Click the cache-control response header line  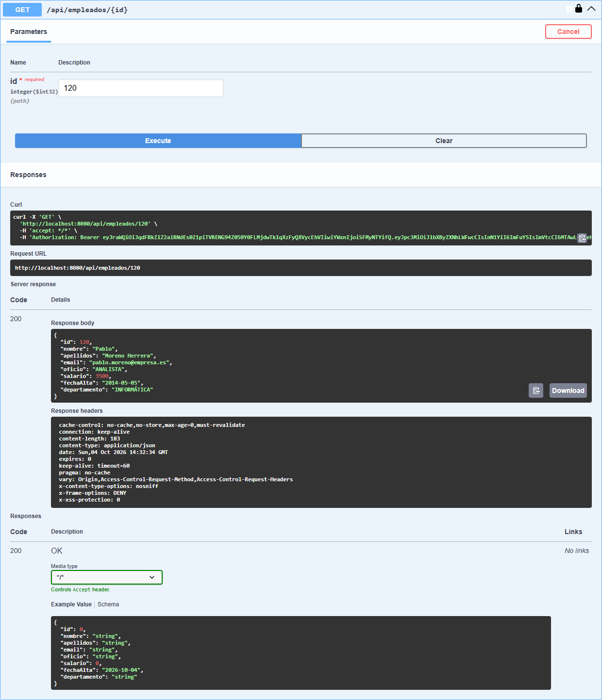coord(152,425)
